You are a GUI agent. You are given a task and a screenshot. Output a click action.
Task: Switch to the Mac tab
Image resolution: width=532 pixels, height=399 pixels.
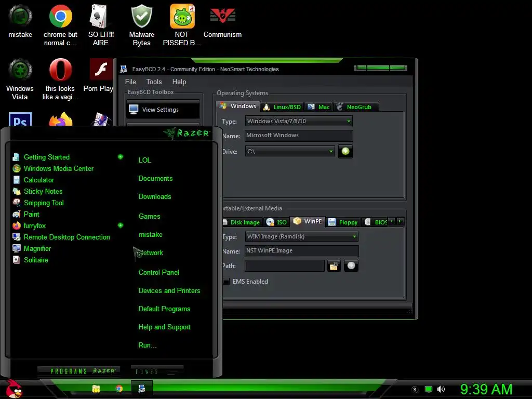(x=318, y=107)
